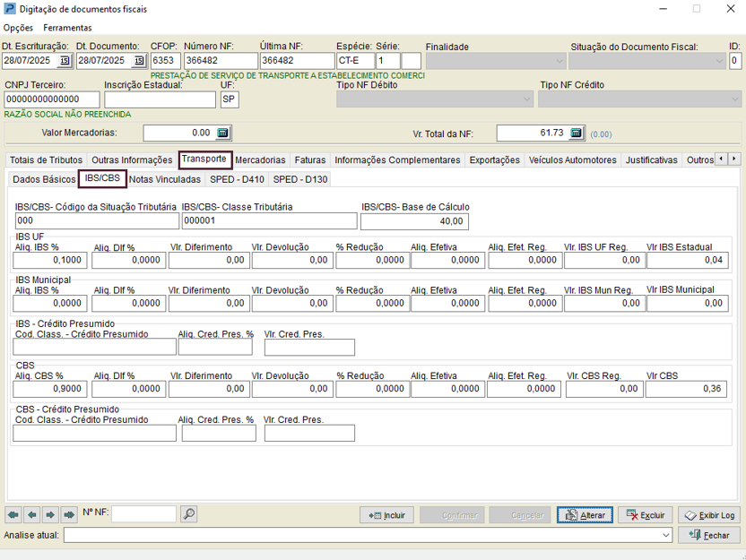The width and height of the screenshot is (746, 560).
Task: Open calculator for Valor Mercadorias
Action: (x=223, y=133)
